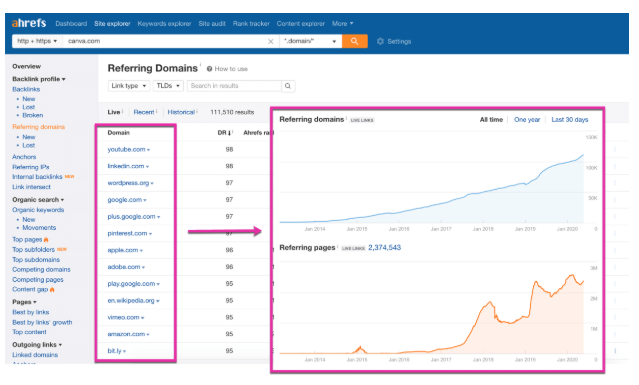Switch to the Historical tab
The height and width of the screenshot is (385, 639).
point(181,112)
